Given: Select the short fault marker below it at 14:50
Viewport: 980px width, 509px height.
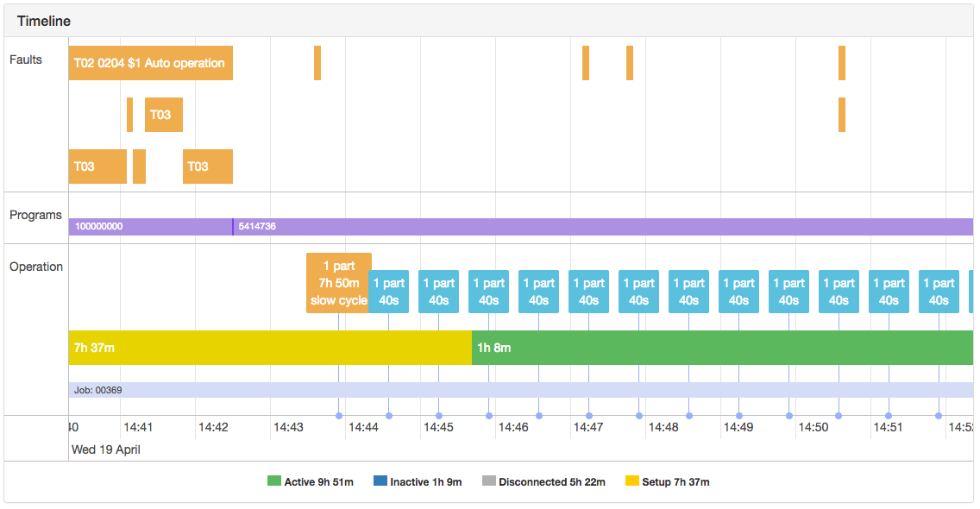Looking at the screenshot, I should pos(841,115).
